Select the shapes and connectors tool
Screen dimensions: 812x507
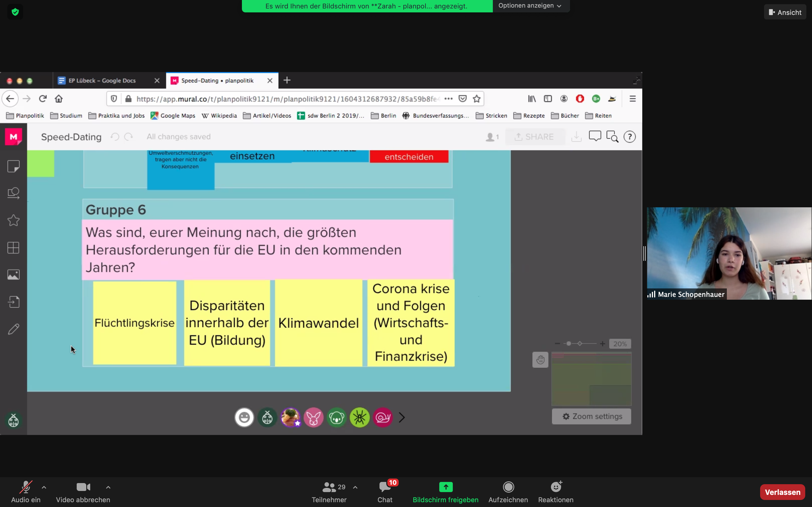click(14, 193)
